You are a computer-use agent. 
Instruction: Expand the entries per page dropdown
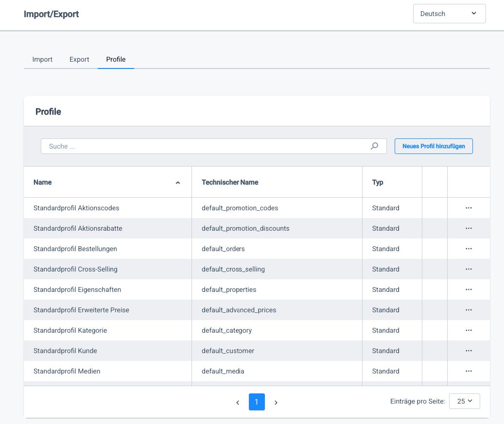[465, 401]
